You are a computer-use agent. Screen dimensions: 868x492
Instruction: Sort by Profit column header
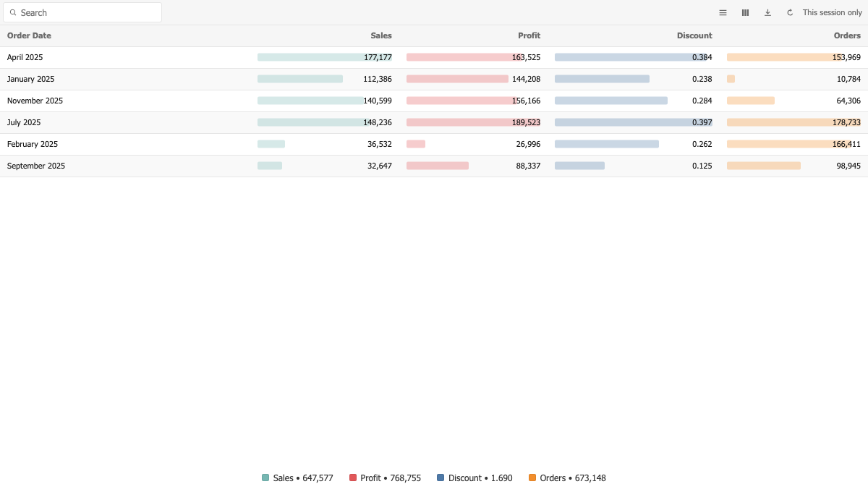529,35
